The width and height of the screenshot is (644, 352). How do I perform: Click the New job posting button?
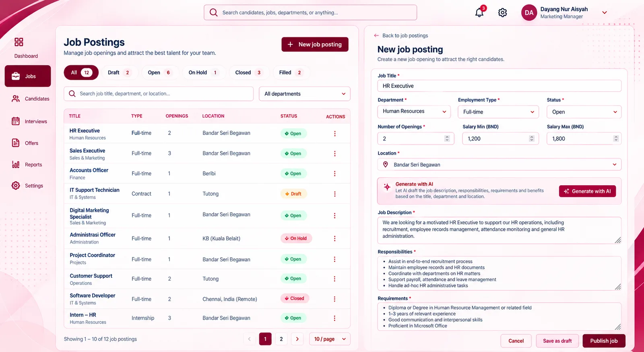(x=315, y=44)
